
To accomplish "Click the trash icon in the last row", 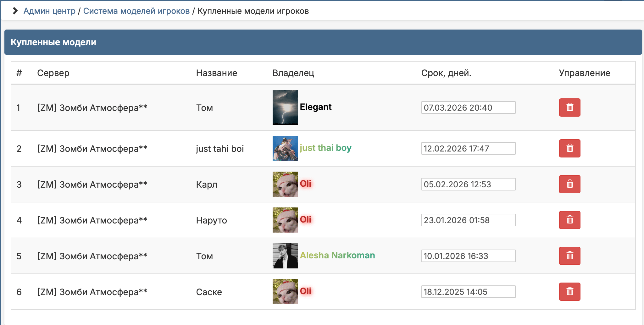I will click(x=569, y=292).
